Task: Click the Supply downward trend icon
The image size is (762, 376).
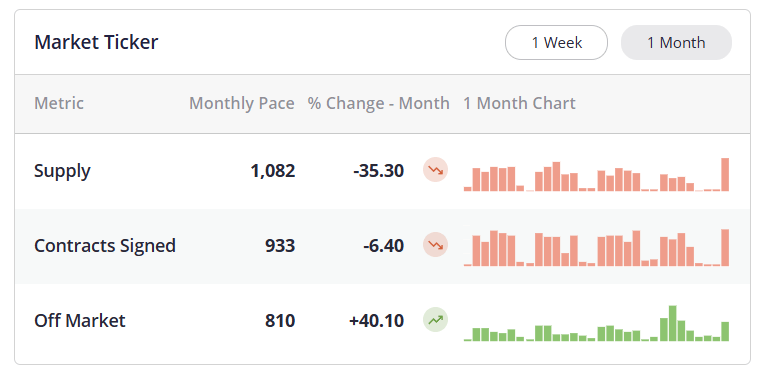Action: click(435, 170)
